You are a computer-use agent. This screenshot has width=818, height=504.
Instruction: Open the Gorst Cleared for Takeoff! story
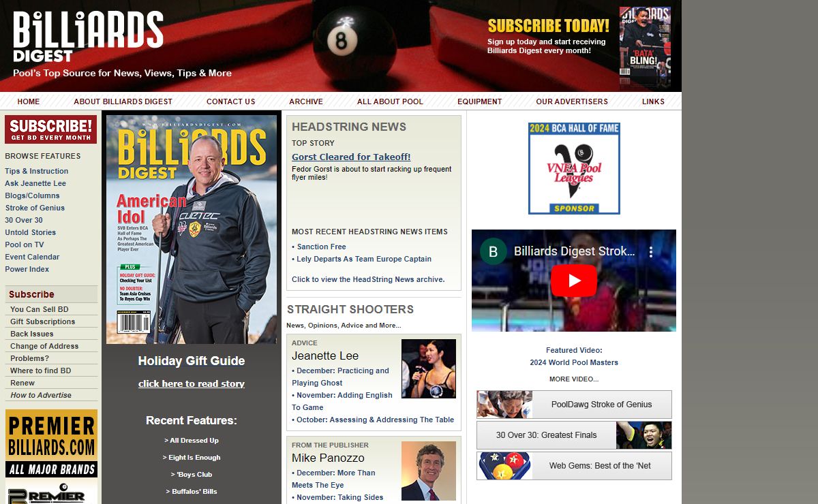351,157
